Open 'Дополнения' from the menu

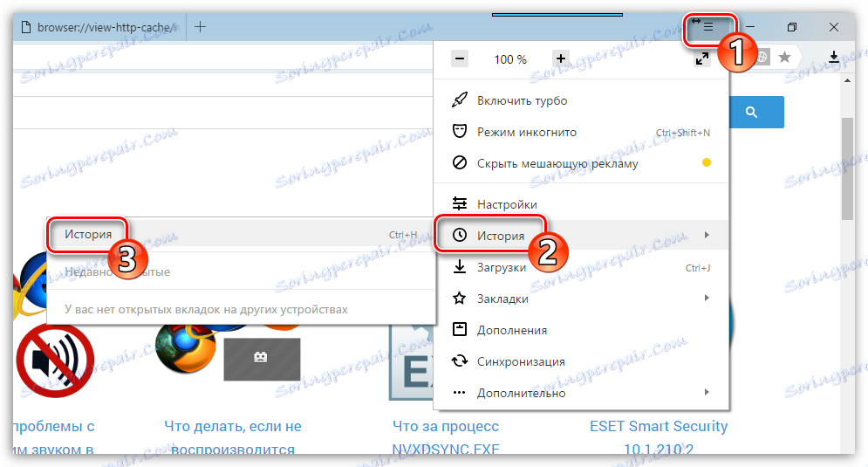click(x=512, y=330)
